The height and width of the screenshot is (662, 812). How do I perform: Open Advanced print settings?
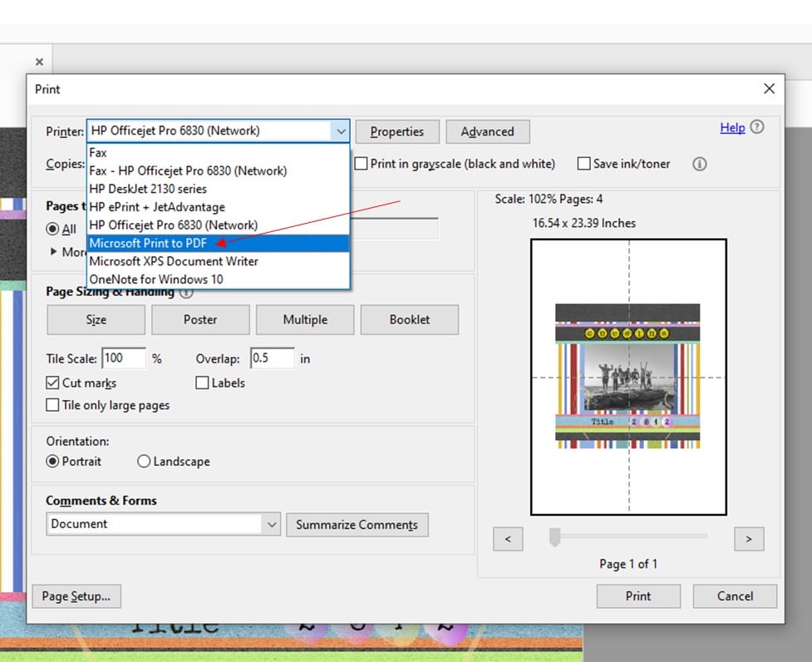(x=487, y=131)
